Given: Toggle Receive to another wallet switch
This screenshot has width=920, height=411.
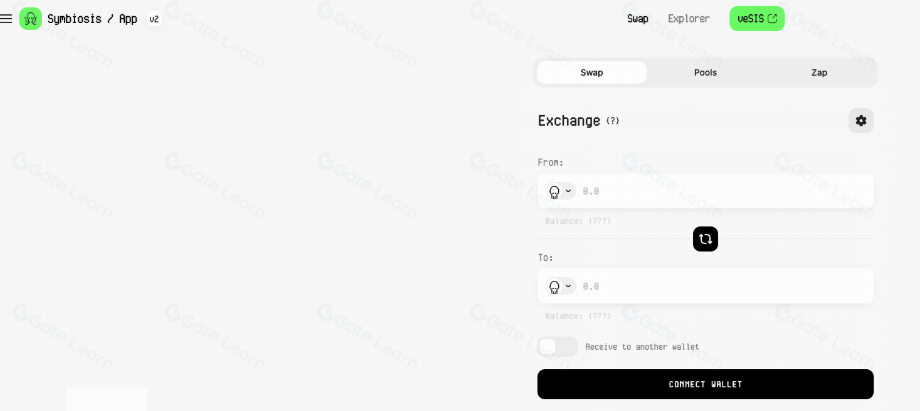Looking at the screenshot, I should coord(557,346).
